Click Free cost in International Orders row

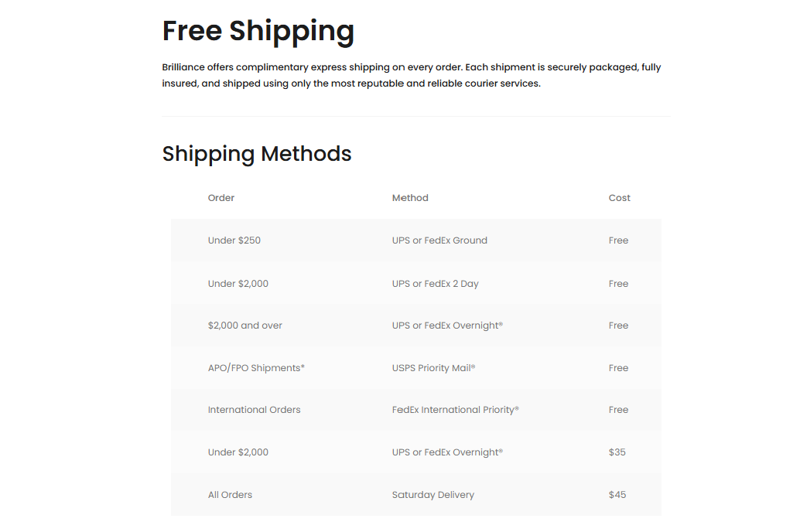point(618,410)
